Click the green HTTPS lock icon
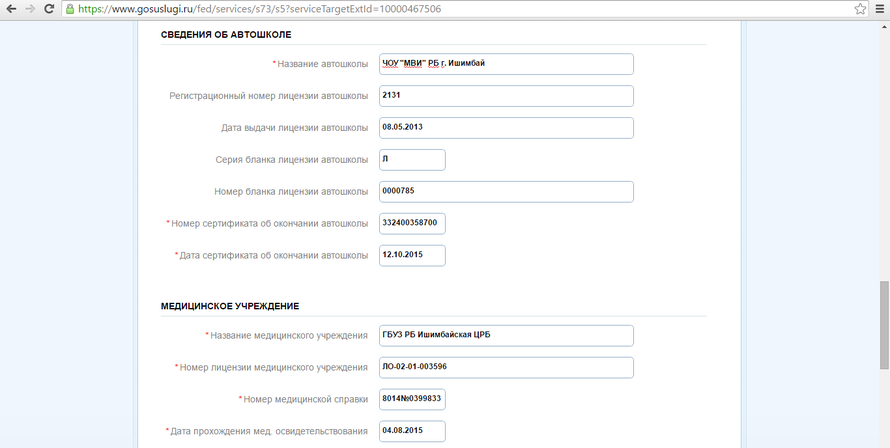 [x=70, y=9]
